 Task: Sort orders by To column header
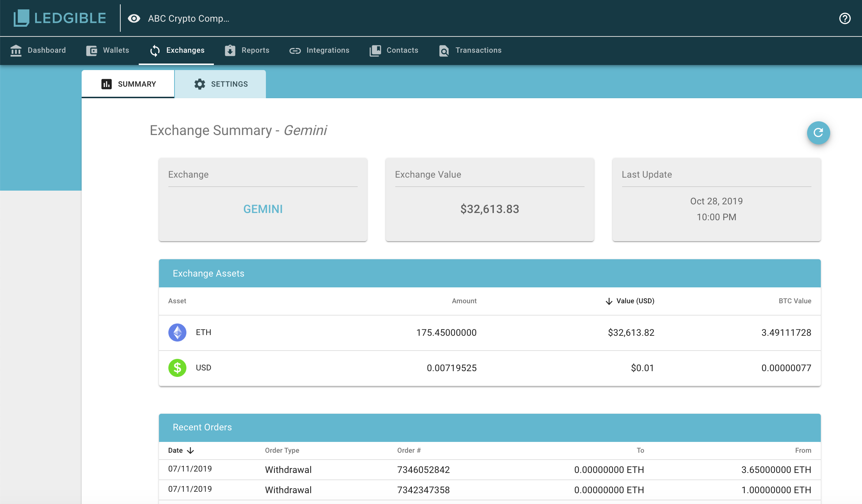(640, 451)
